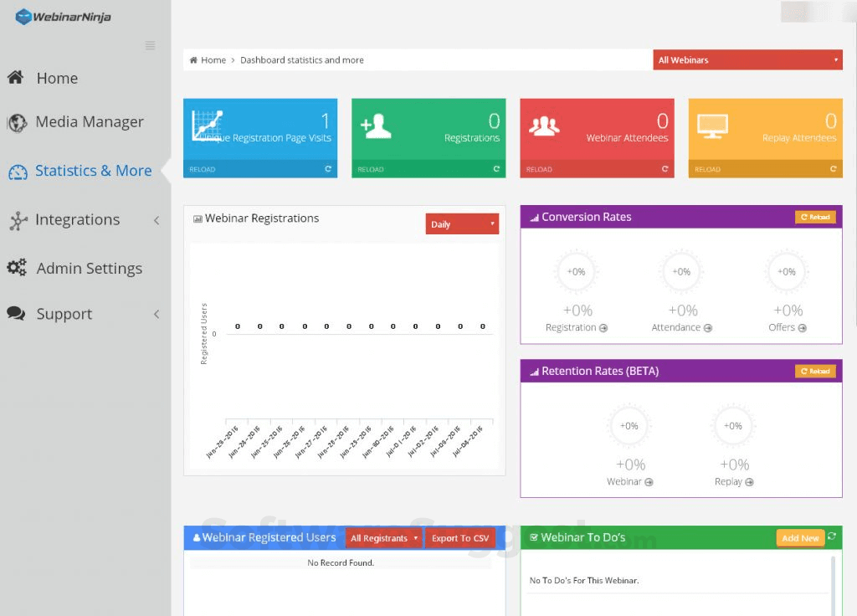Open the All Registrants filter dropdown
The width and height of the screenshot is (857, 616).
(x=383, y=538)
